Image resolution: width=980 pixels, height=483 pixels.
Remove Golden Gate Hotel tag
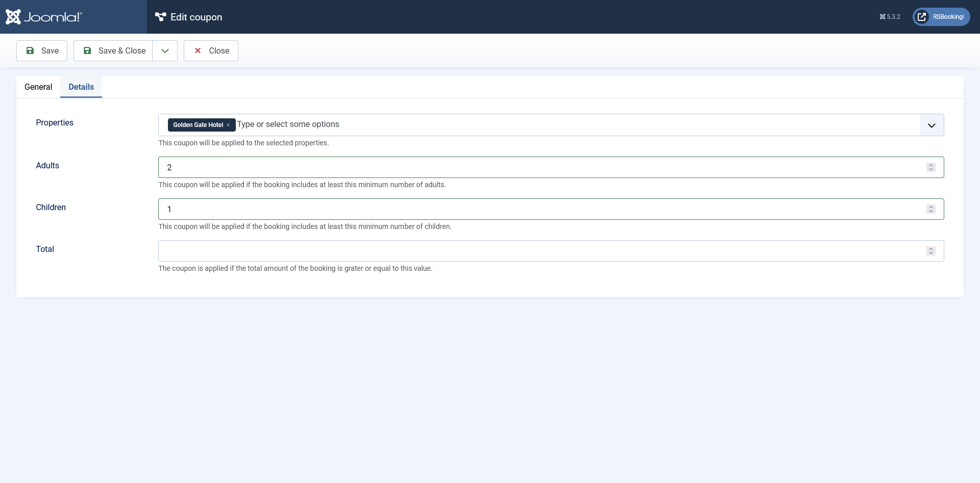click(x=228, y=125)
